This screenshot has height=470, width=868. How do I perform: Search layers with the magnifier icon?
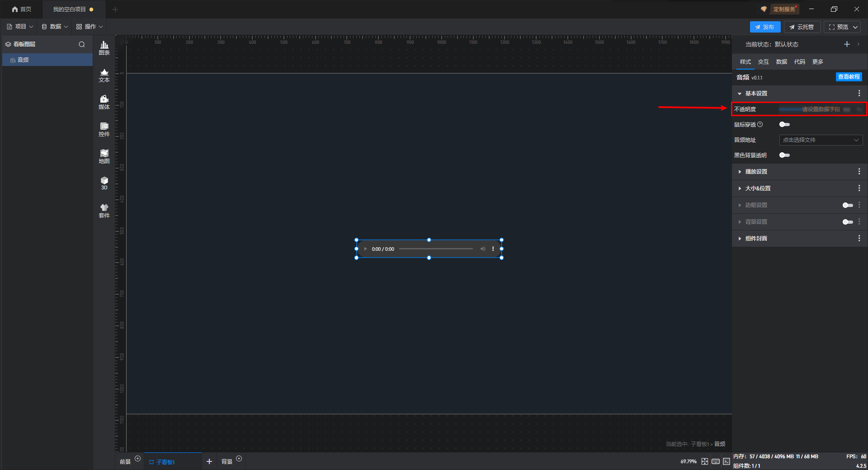coord(82,44)
